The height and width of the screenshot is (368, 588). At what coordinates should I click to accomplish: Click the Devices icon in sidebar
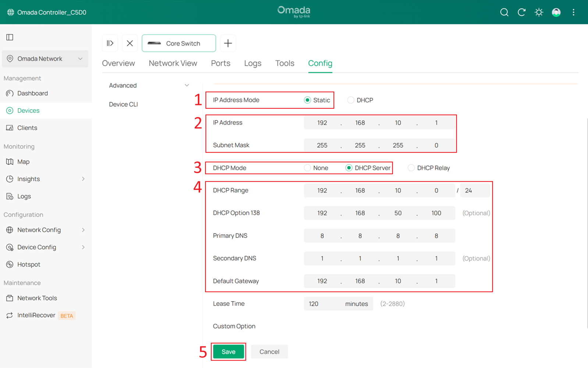10,111
